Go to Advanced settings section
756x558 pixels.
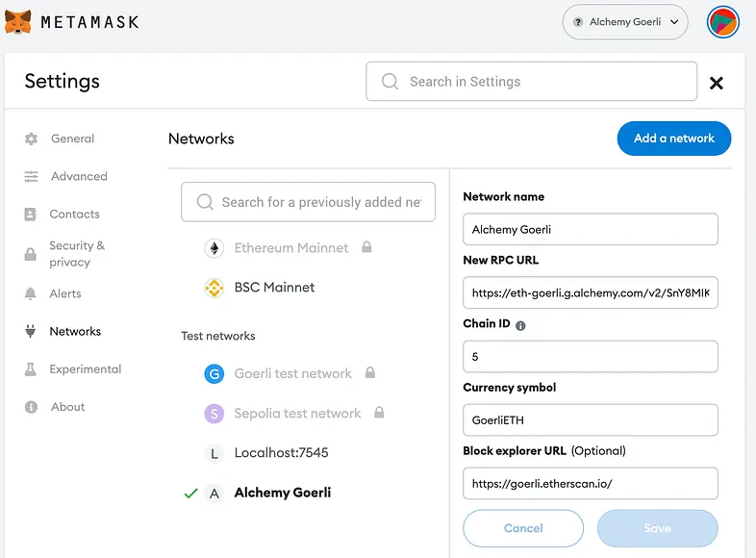[79, 176]
